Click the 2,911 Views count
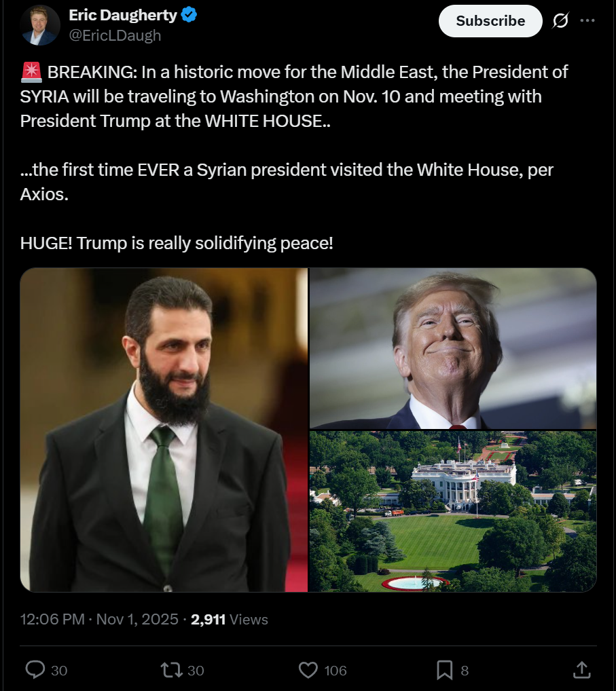The image size is (616, 691). 230,619
